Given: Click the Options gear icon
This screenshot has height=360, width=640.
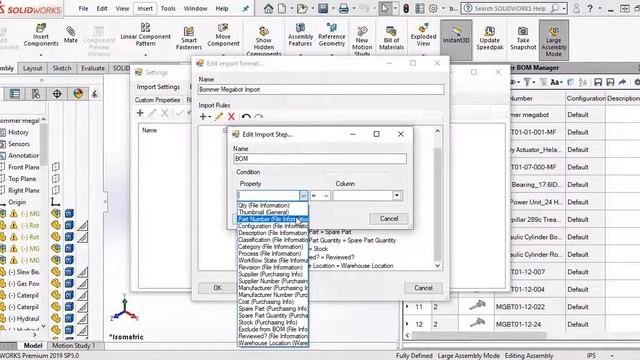Looking at the screenshot, I should pyautogui.click(x=433, y=8).
